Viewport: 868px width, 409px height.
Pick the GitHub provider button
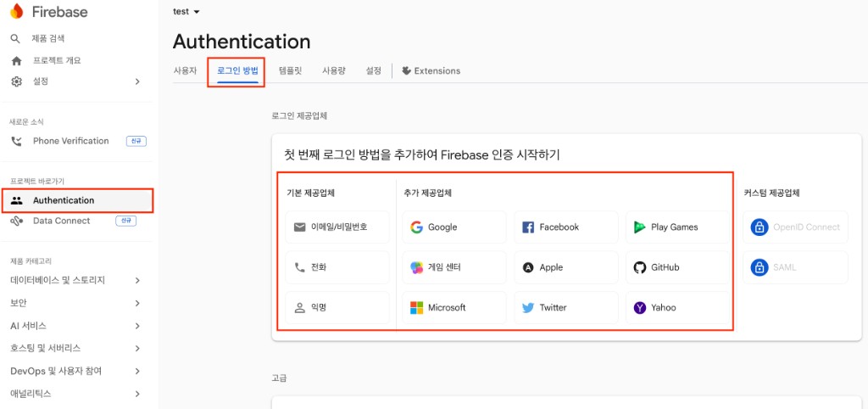(x=678, y=267)
